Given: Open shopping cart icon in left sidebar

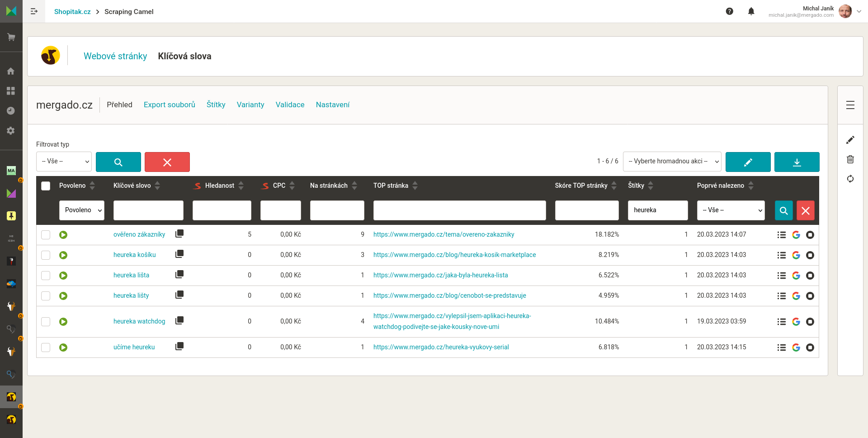Looking at the screenshot, I should [x=11, y=37].
